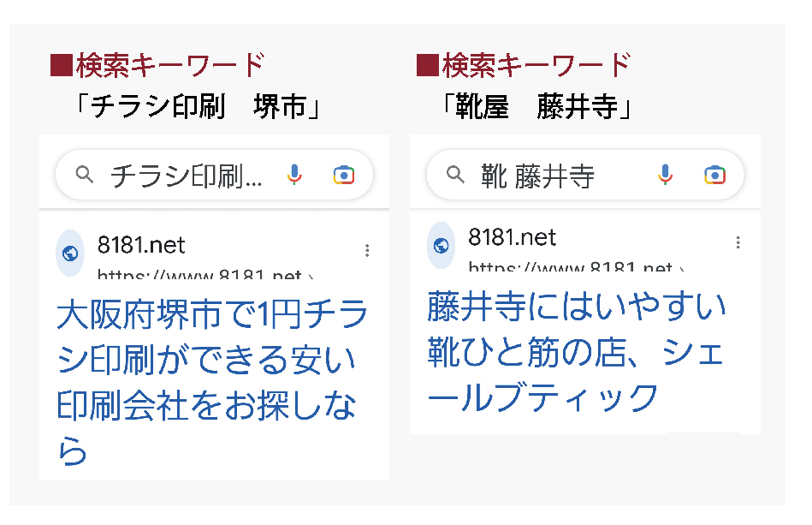This screenshot has width=812, height=525.
Task: Click the magnifier icon in 靴 藤井寺 search bar
Action: pyautogui.click(x=455, y=175)
